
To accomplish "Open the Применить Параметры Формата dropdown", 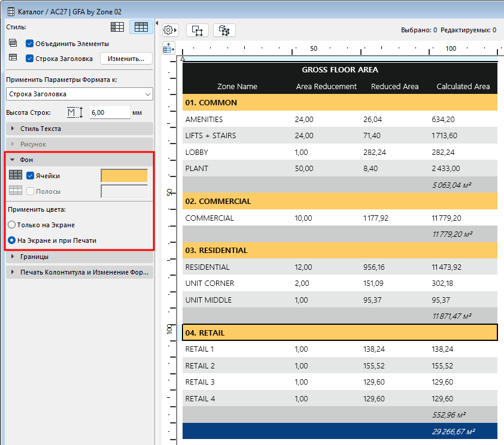I will 80,94.
